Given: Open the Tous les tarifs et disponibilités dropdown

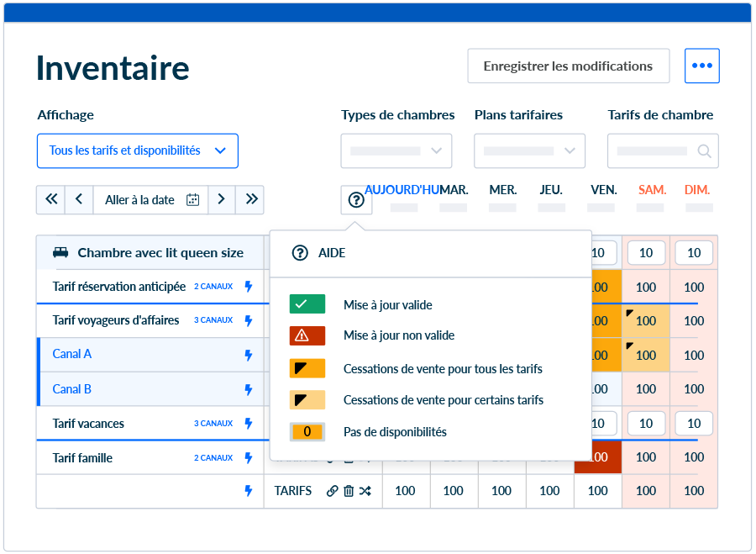Looking at the screenshot, I should (138, 151).
